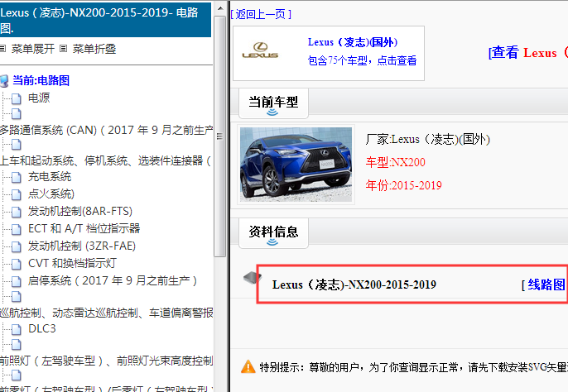Click 包含75个车型，点击查看 link
The height and width of the screenshot is (392, 568).
click(x=363, y=60)
